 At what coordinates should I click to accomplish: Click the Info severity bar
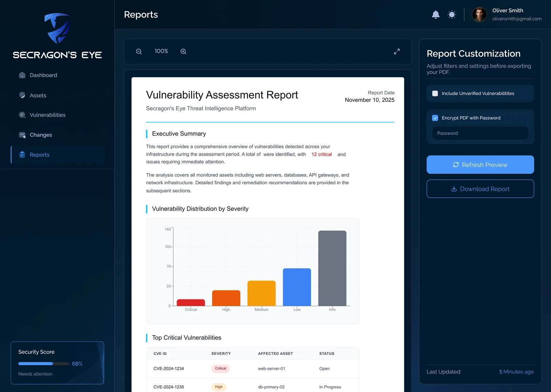(x=332, y=268)
